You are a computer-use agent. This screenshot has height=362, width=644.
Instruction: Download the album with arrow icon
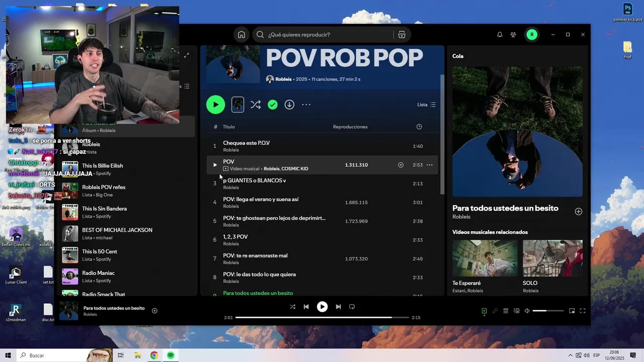[289, 105]
